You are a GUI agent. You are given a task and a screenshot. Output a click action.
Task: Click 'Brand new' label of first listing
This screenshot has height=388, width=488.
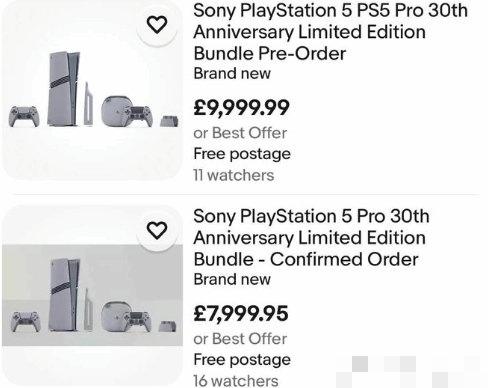tap(232, 73)
